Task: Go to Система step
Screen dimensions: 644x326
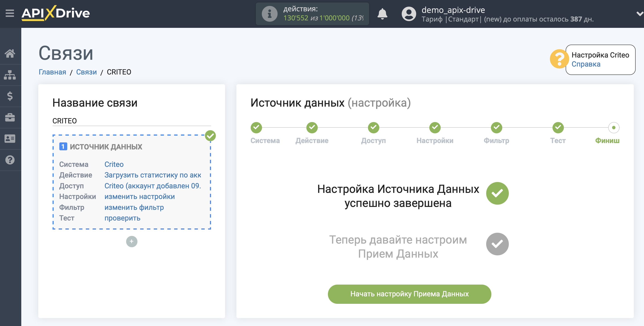Action: 265,141
